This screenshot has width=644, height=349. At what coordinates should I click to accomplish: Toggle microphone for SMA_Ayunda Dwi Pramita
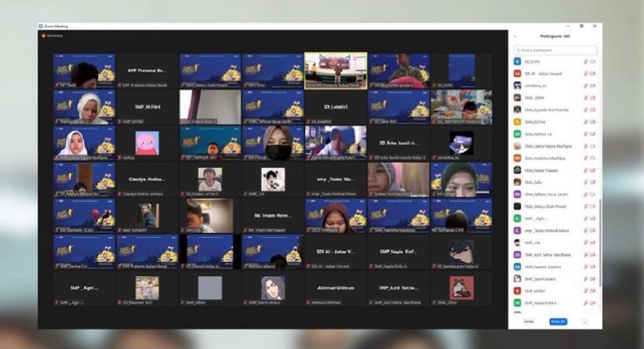pyautogui.click(x=586, y=110)
